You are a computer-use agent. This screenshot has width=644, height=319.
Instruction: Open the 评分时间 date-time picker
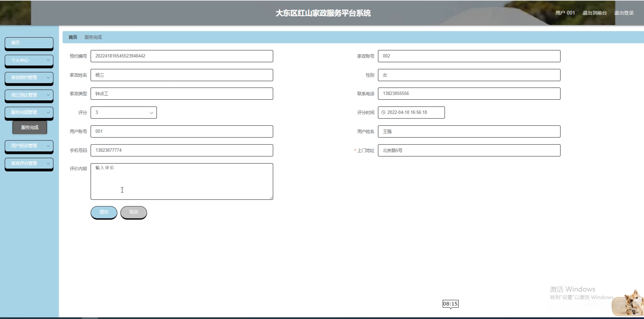411,113
